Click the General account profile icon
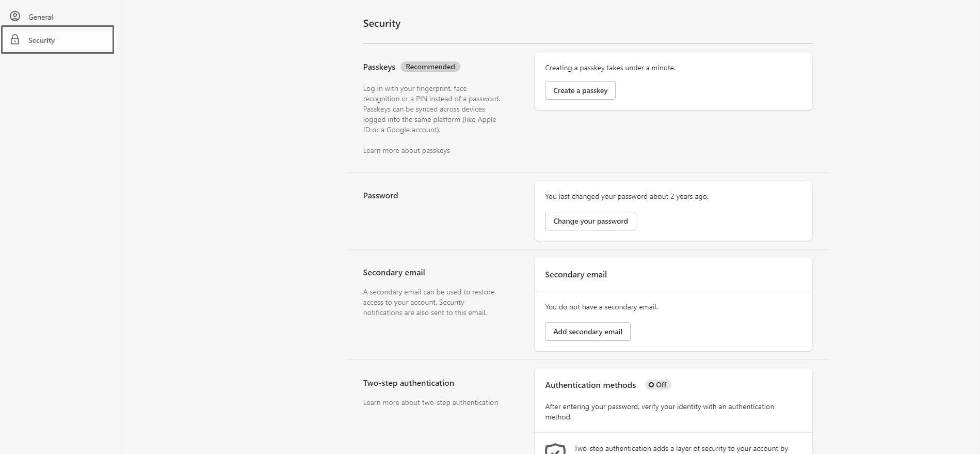This screenshot has width=980, height=454. [15, 15]
